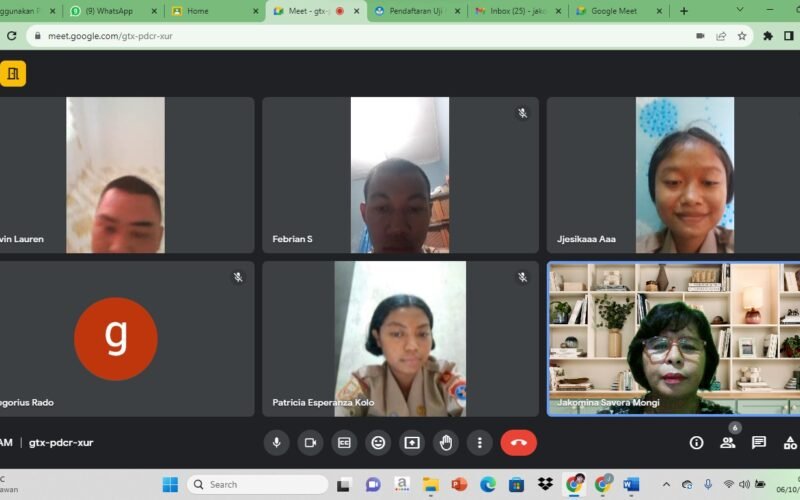Raise hand in the meeting
The image size is (800, 500).
(x=446, y=442)
